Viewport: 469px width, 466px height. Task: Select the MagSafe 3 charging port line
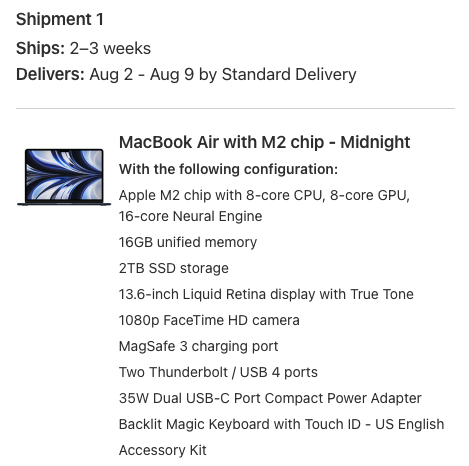pos(198,346)
